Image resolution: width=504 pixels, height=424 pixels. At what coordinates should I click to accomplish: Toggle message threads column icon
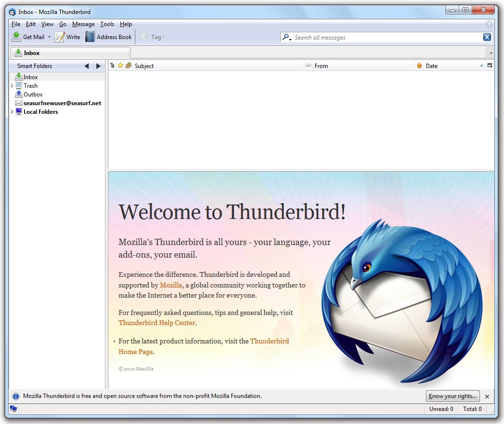(112, 66)
